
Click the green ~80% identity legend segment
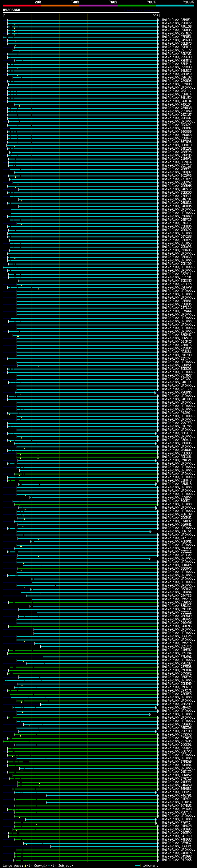click(x=137, y=6)
